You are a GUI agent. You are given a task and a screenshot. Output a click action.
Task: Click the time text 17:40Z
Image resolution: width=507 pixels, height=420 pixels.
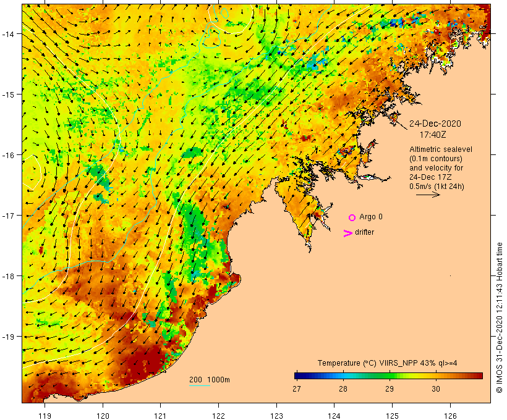tap(433, 135)
